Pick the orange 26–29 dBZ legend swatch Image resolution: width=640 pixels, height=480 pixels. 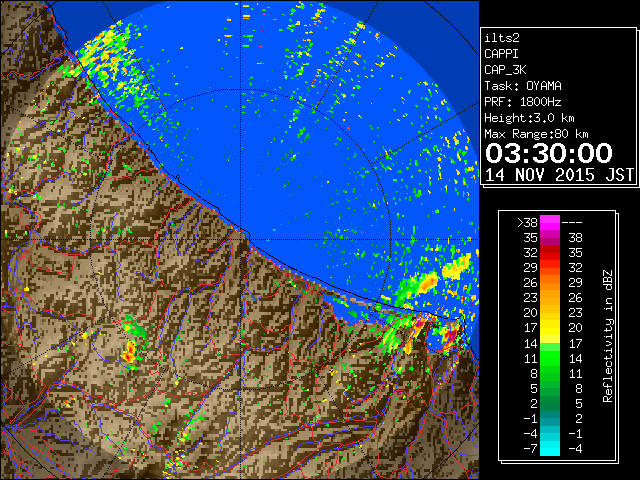tap(550, 283)
